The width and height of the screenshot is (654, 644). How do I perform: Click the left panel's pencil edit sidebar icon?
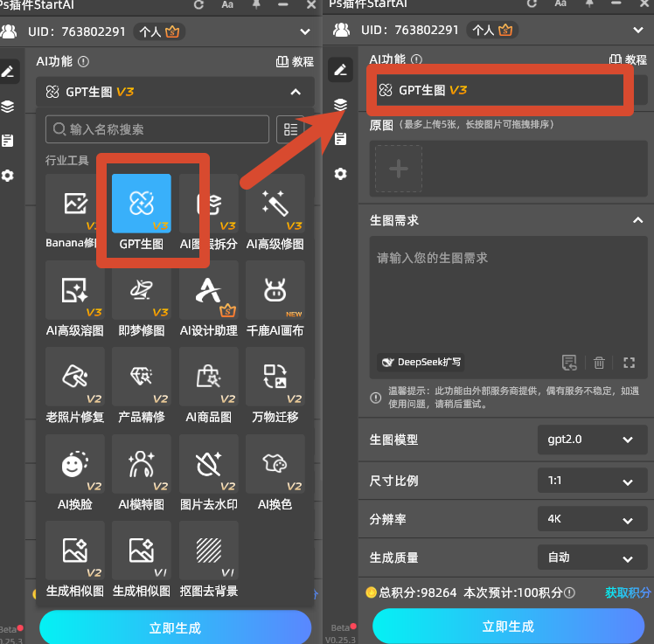pyautogui.click(x=8, y=72)
